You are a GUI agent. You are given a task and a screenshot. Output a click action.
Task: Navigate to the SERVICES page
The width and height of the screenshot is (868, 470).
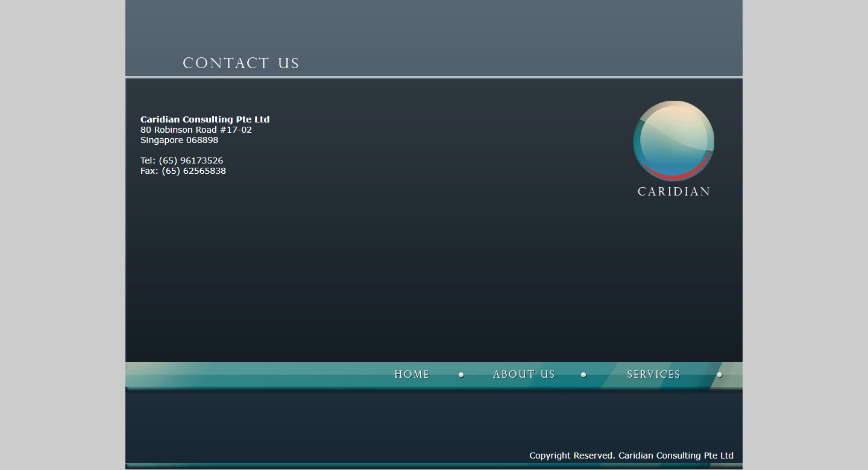tap(653, 375)
